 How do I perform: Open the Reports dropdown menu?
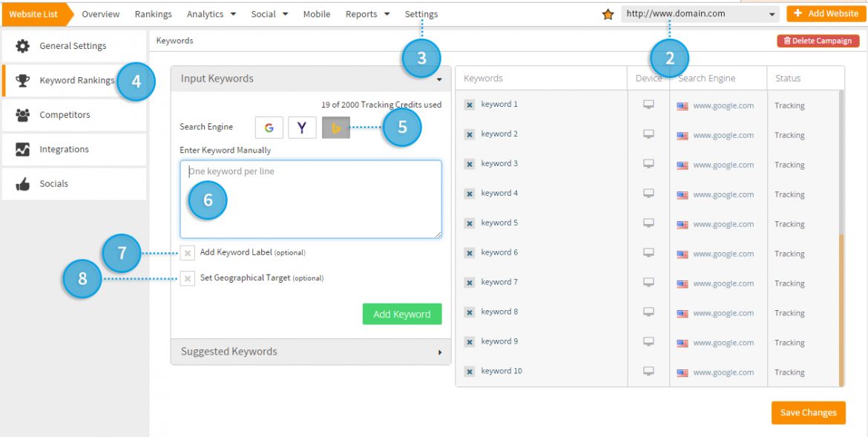coord(367,14)
